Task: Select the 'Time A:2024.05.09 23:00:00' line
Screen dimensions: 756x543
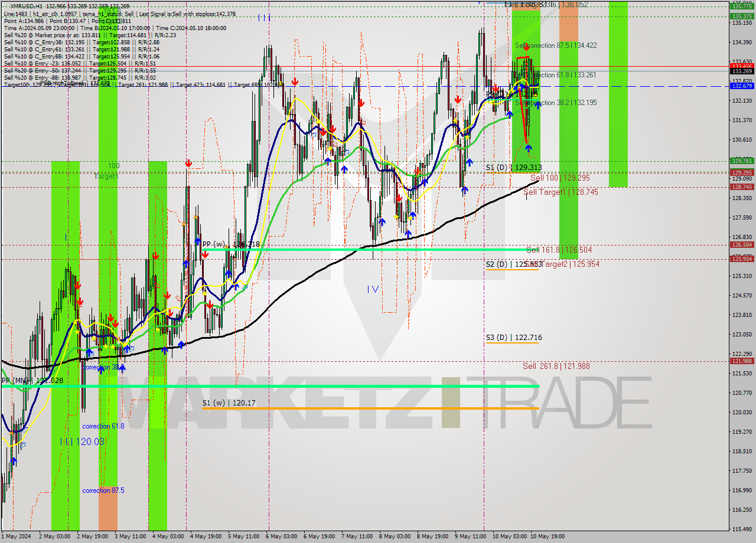Action: [x=115, y=28]
